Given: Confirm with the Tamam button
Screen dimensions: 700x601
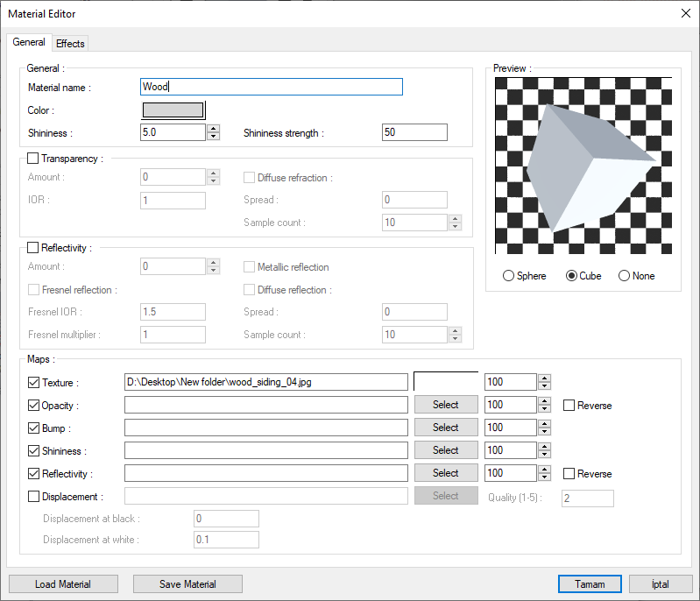Looking at the screenshot, I should click(x=590, y=584).
